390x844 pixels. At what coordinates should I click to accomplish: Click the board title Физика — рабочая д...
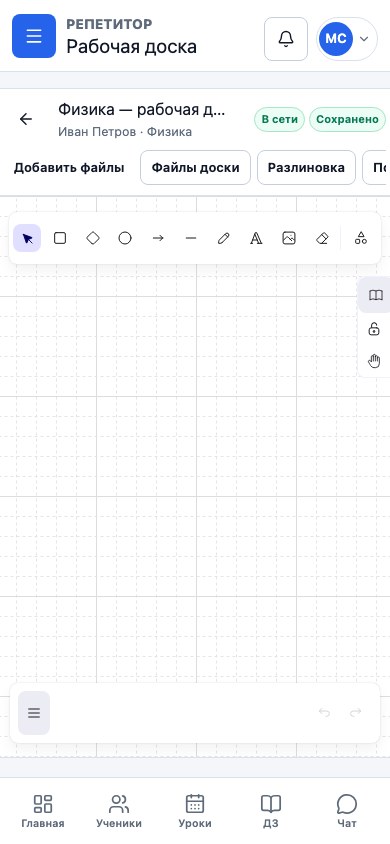[x=142, y=110]
